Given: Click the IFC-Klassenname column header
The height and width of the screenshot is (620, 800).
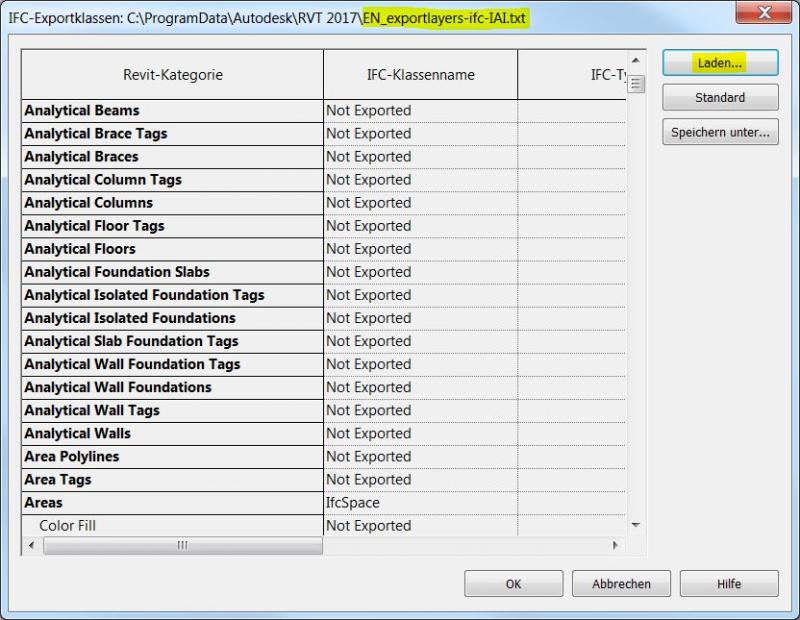Looking at the screenshot, I should pyautogui.click(x=420, y=75).
